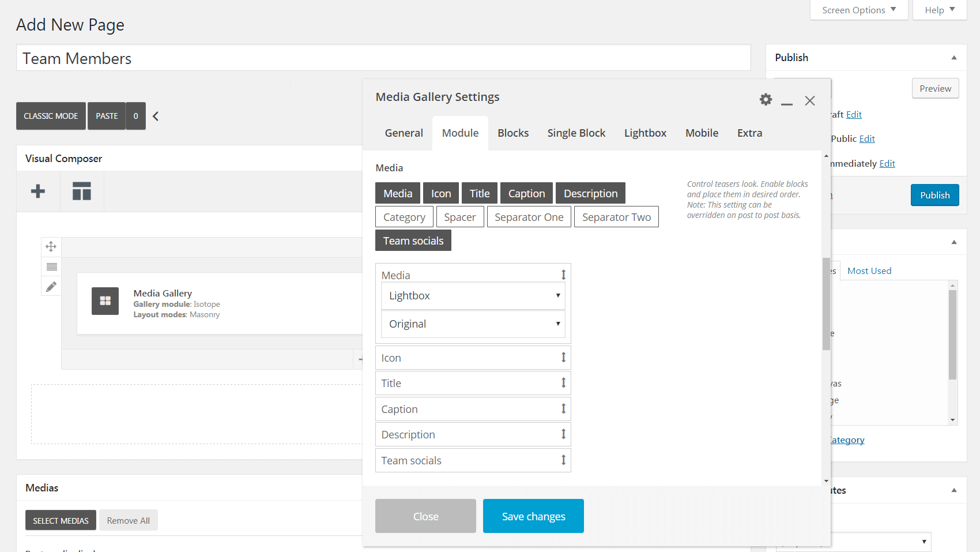
Task: Expand the Title block row
Action: 473,383
